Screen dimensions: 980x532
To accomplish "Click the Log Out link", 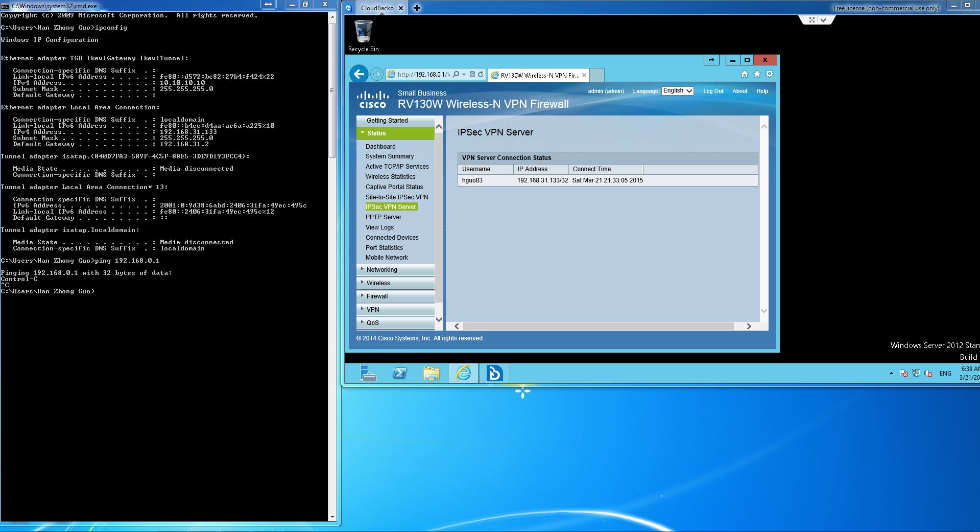I will pyautogui.click(x=713, y=91).
